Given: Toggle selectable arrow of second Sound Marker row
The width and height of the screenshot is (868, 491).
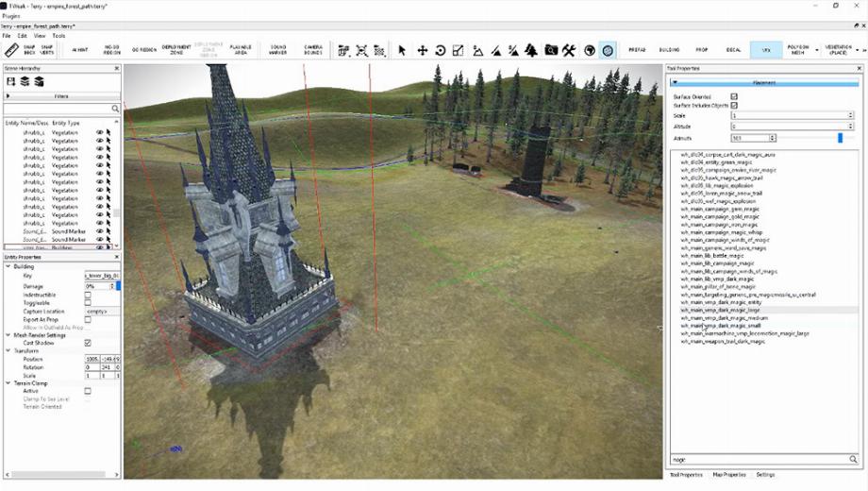Looking at the screenshot, I should pyautogui.click(x=108, y=240).
